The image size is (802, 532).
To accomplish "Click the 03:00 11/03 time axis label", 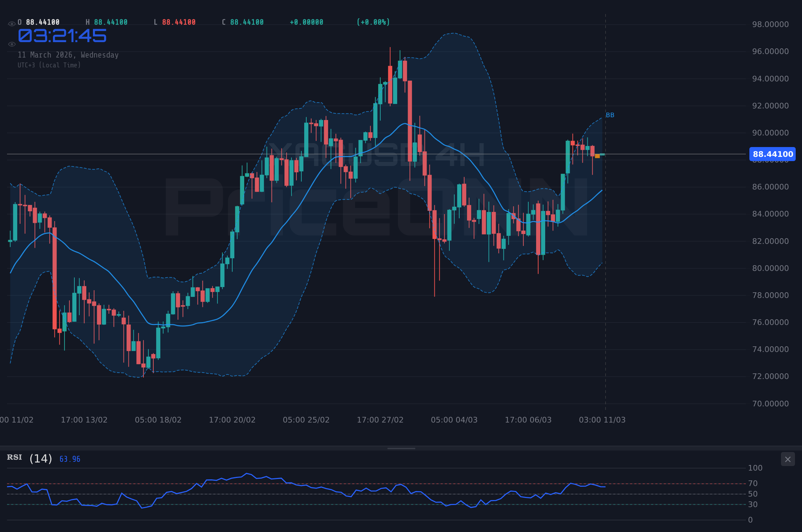I will point(602,419).
